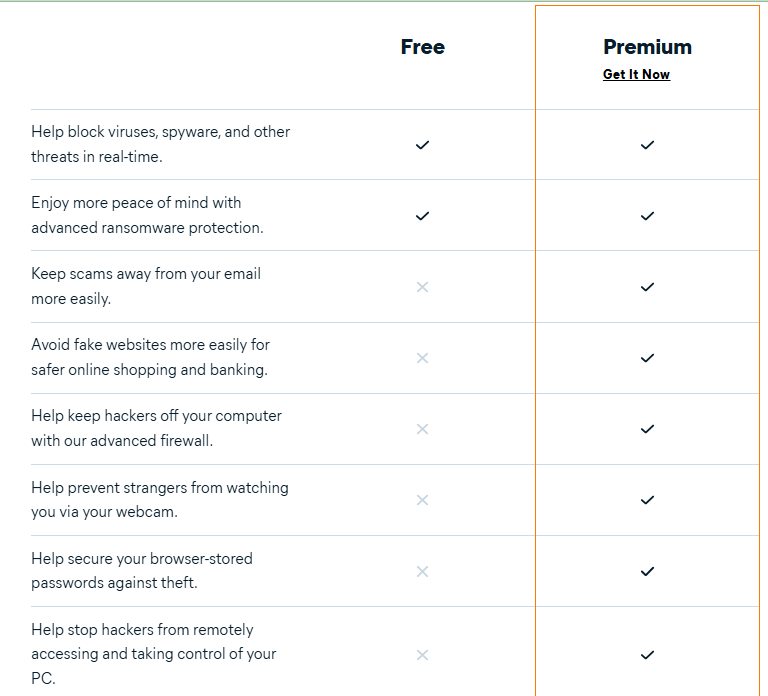Click Free X mark for advanced firewall
This screenshot has width=768, height=696.
[422, 429]
